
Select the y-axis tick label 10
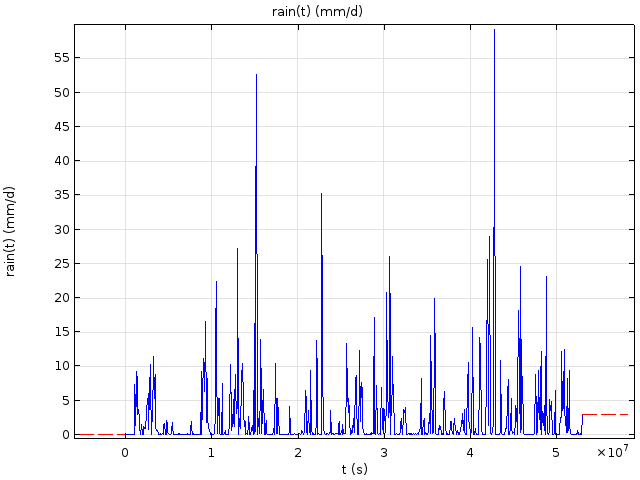tap(61, 366)
